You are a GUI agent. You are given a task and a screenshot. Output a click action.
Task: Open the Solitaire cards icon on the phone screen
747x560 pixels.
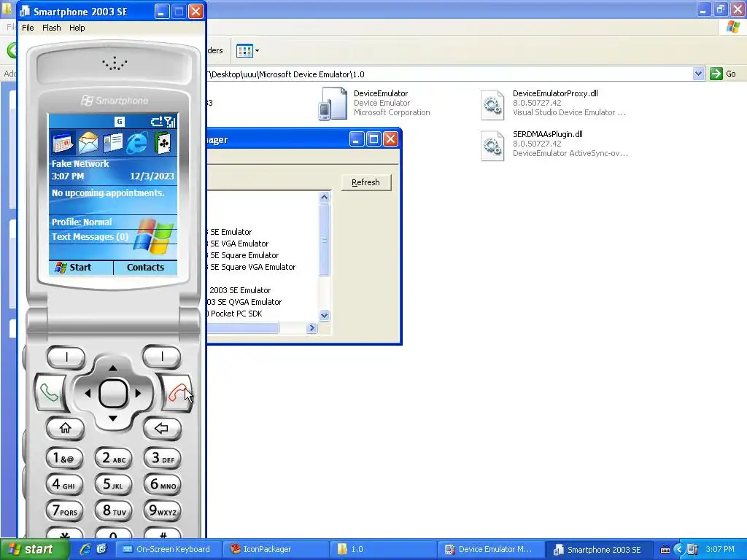point(163,143)
